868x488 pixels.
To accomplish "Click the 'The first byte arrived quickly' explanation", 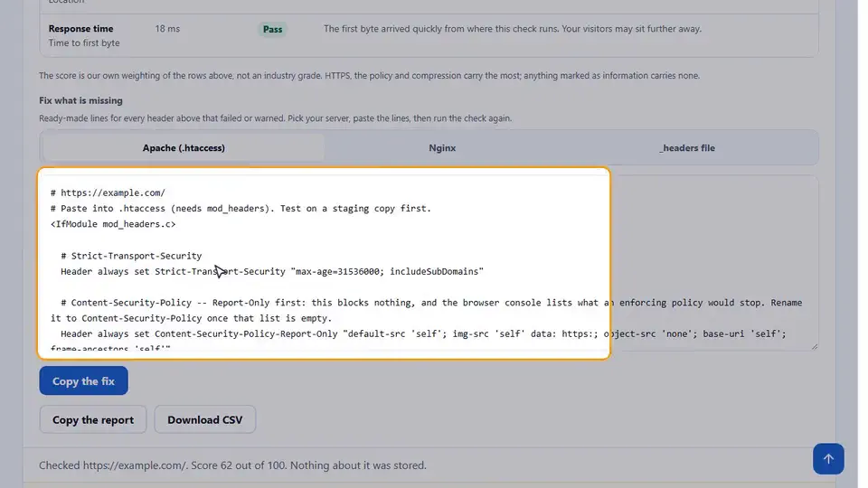I will [x=513, y=29].
